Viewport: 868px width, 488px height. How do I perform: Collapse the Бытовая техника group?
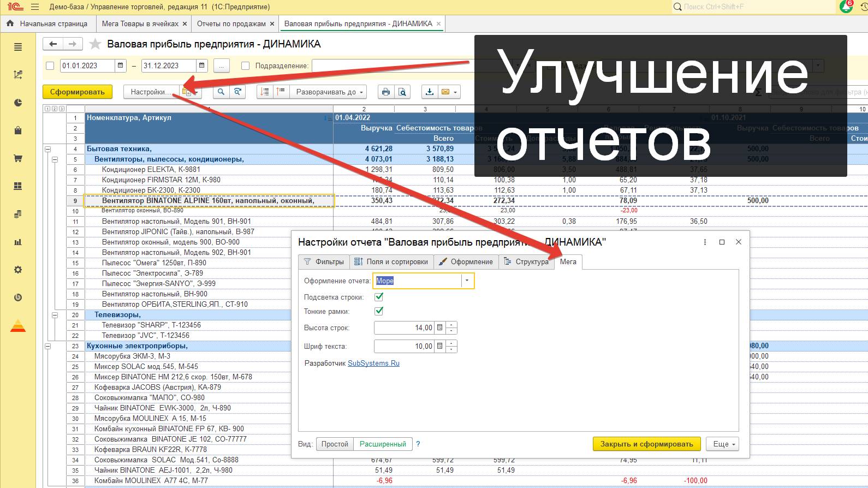coord(47,149)
